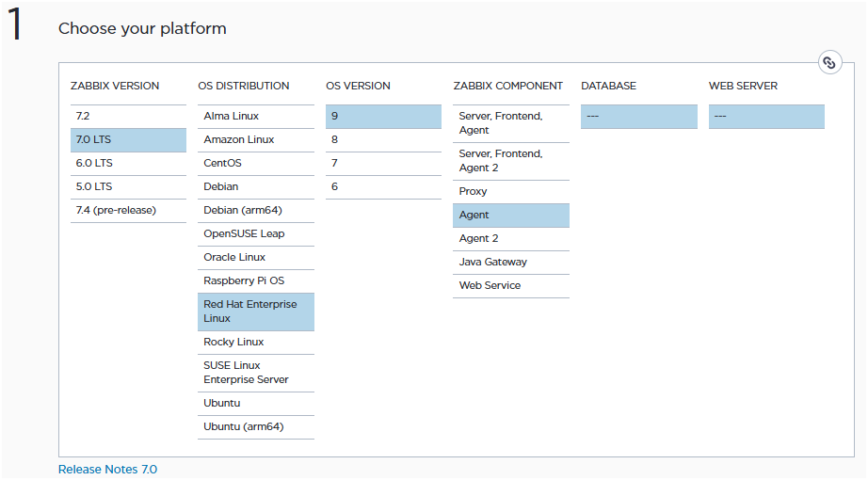Select Debian (arm64) distribution
The image size is (868, 480).
[x=255, y=210]
